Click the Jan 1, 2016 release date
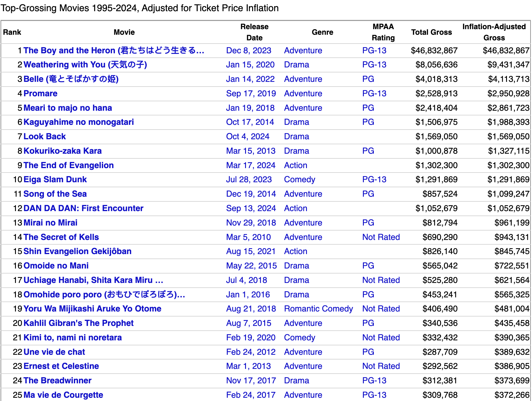The image size is (532, 401). pos(248,294)
